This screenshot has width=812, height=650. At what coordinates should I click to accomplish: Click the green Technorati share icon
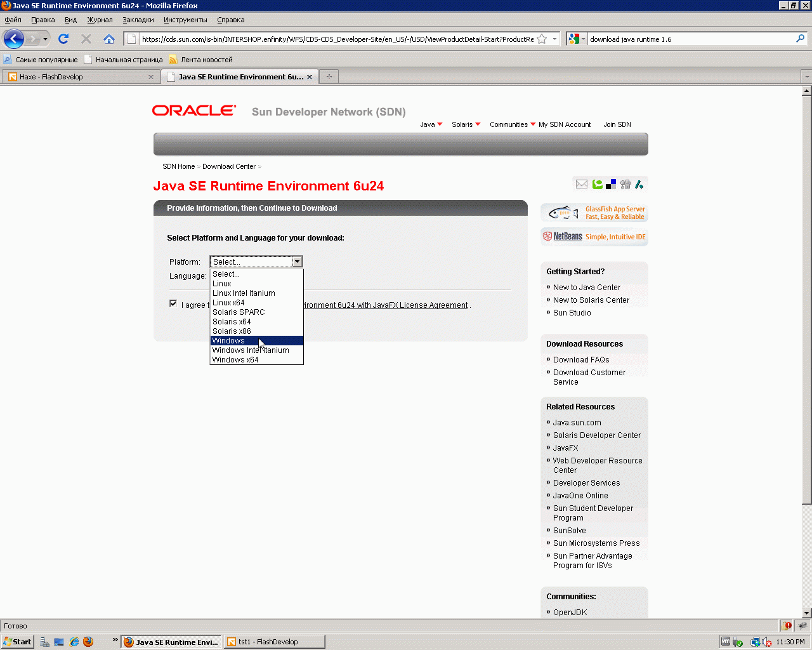pyautogui.click(x=597, y=184)
